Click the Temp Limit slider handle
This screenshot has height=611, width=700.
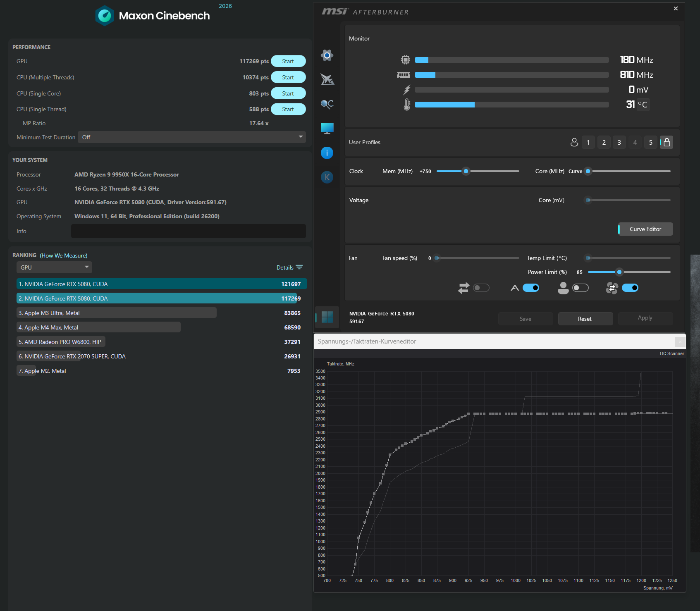[588, 258]
